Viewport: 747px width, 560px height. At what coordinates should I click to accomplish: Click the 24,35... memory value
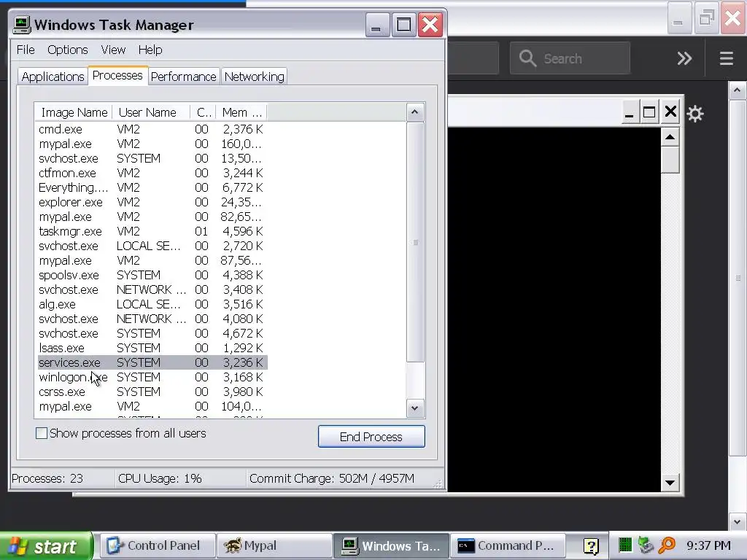pos(241,203)
